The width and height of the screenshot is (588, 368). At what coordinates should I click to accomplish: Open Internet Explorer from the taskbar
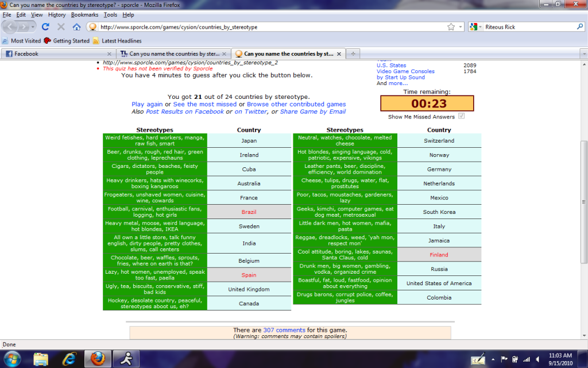tap(71, 359)
